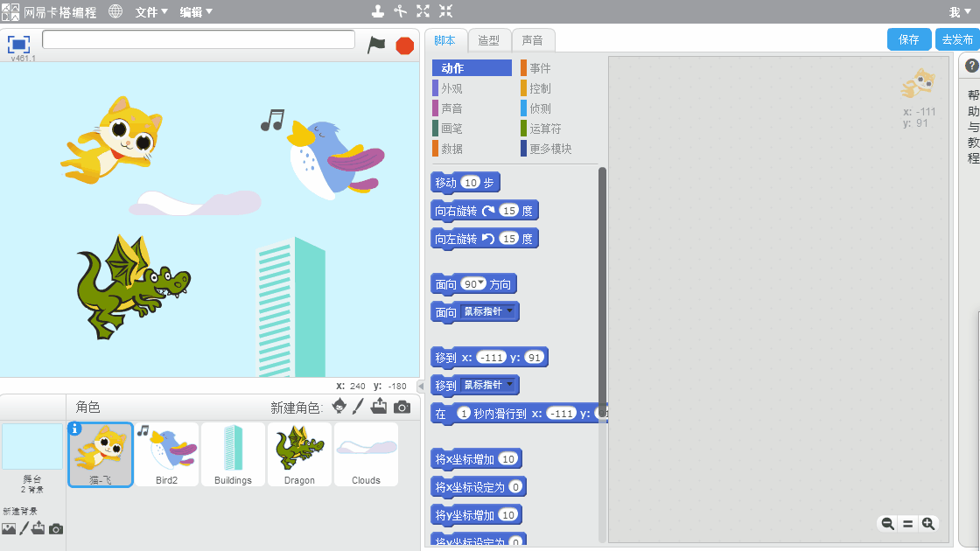
Task: Zoom in the scripts area
Action: pos(928,524)
